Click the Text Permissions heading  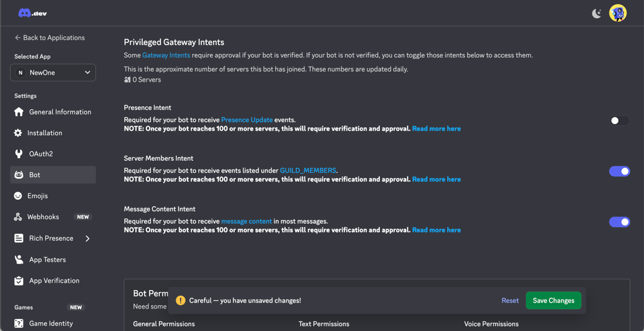coord(324,324)
